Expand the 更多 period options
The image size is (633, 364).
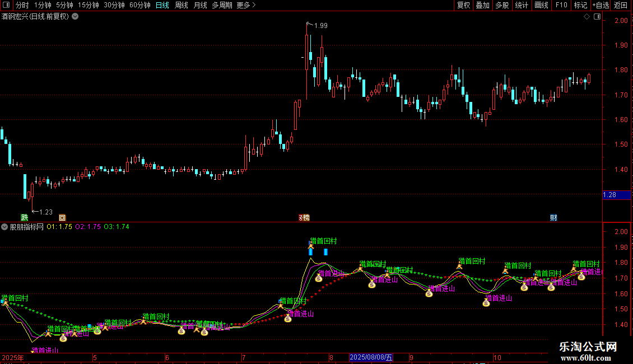point(246,5)
